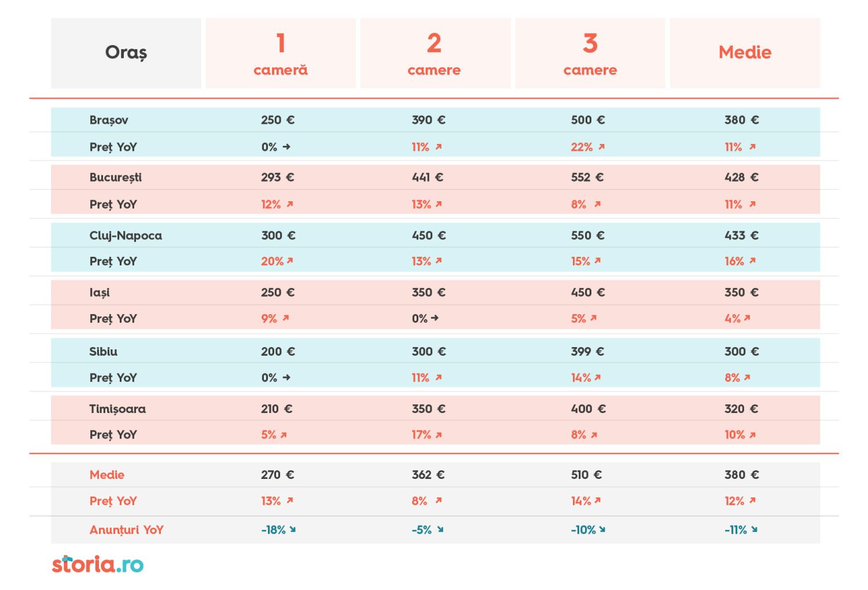This screenshot has width=868, height=590.
Task: Click the 552 € București price cell
Action: [587, 178]
